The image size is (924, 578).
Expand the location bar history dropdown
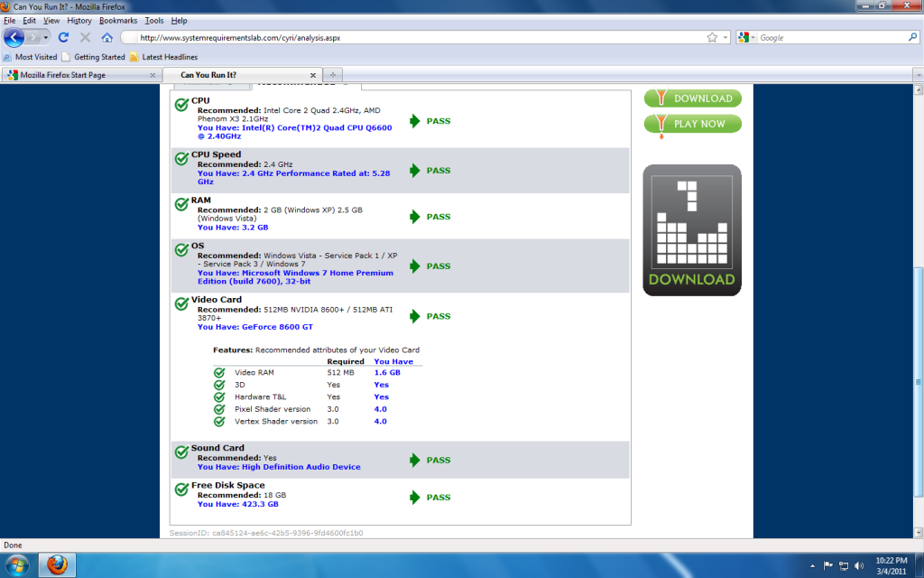725,38
